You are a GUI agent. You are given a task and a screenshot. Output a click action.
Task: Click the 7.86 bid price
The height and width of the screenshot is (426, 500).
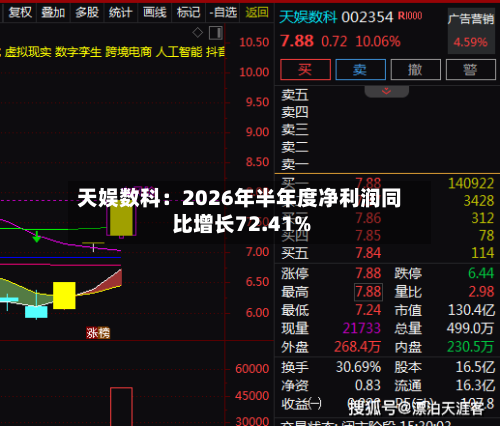(x=368, y=218)
